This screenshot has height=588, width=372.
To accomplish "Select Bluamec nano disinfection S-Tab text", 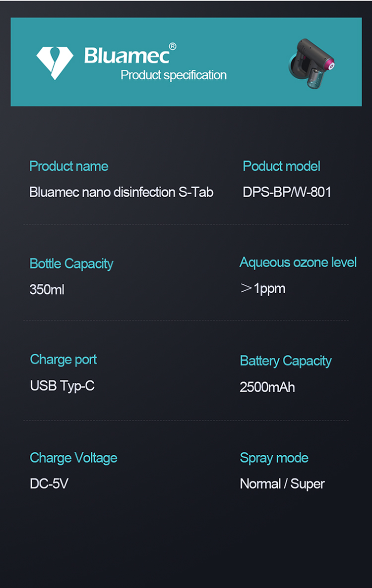I will point(121,192).
